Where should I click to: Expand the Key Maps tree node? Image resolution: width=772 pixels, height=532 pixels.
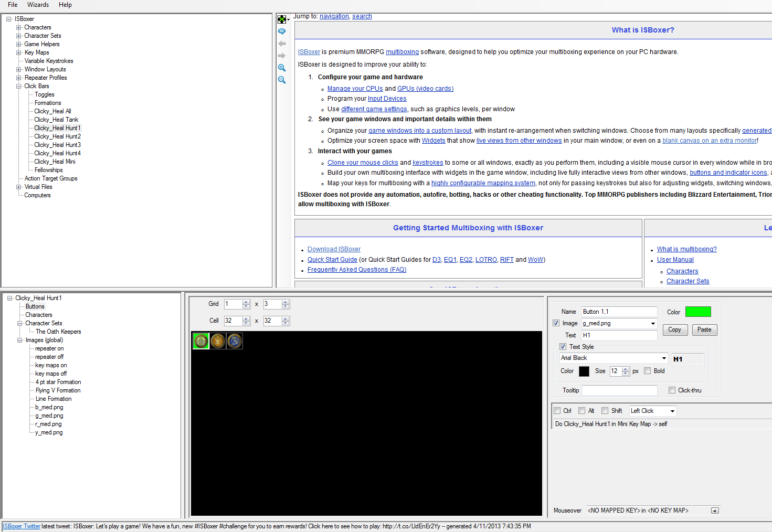point(19,52)
